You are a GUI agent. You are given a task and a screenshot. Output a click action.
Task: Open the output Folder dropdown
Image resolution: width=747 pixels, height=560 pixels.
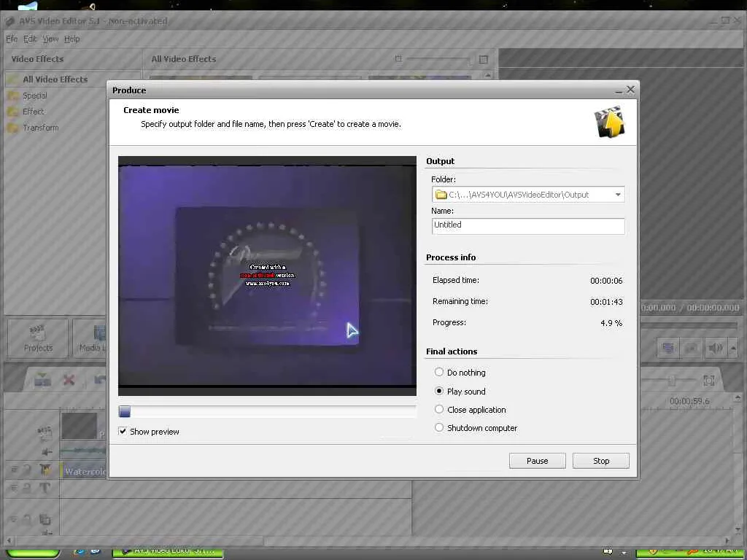pyautogui.click(x=617, y=194)
